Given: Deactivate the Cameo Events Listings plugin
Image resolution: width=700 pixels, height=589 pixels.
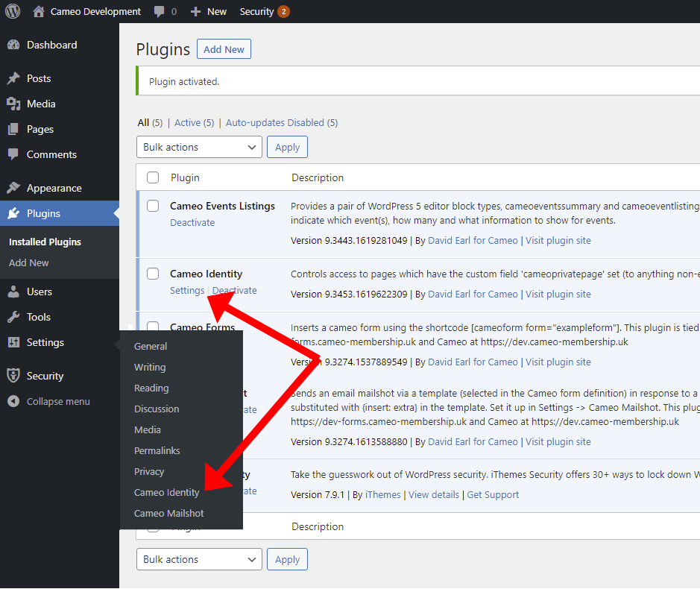Looking at the screenshot, I should point(192,223).
